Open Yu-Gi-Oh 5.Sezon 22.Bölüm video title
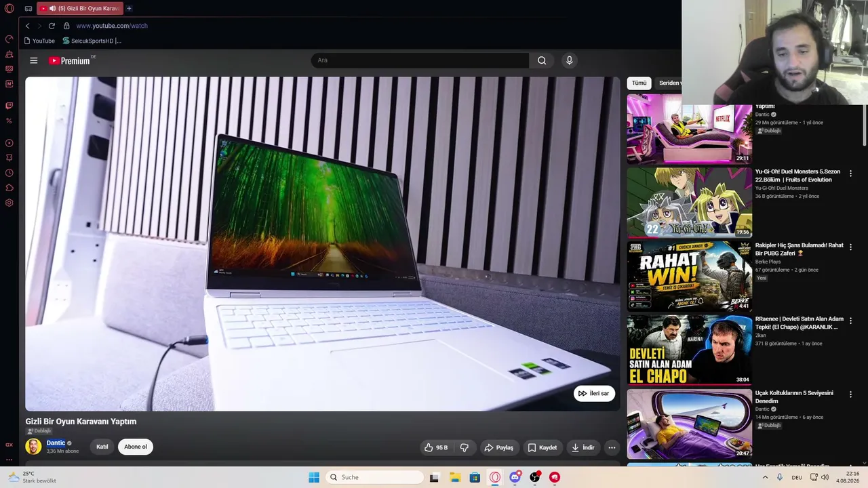868x488 pixels. [797, 176]
